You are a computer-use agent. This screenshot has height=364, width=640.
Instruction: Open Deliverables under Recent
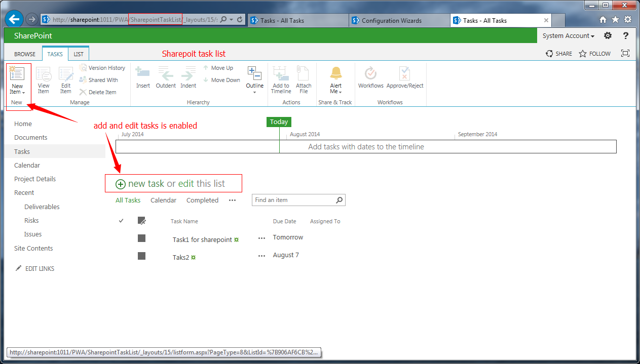coord(42,207)
